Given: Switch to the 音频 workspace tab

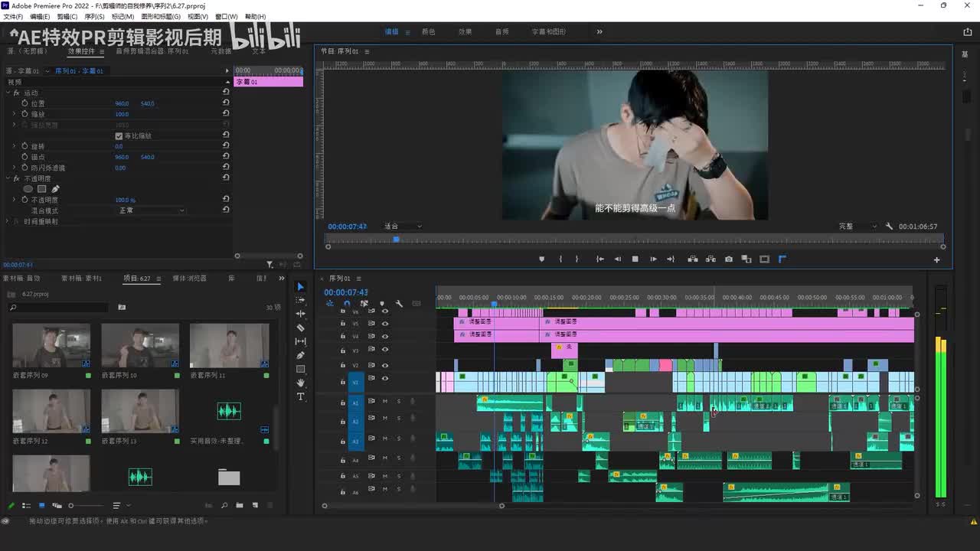Looking at the screenshot, I should [501, 32].
